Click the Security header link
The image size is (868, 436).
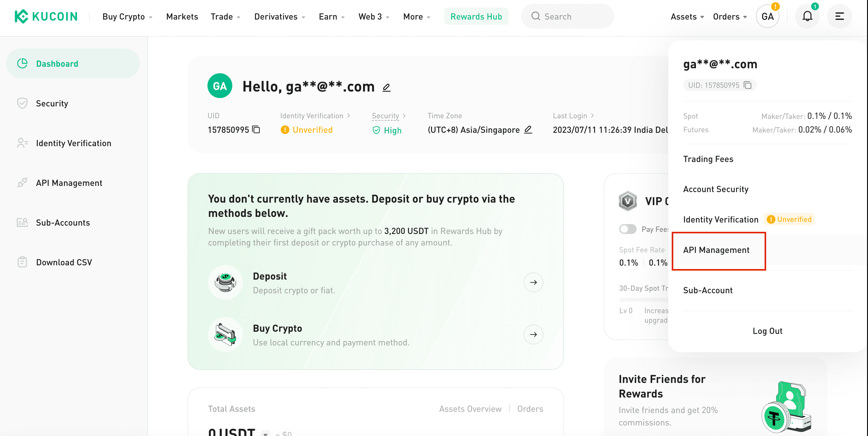[x=389, y=115]
